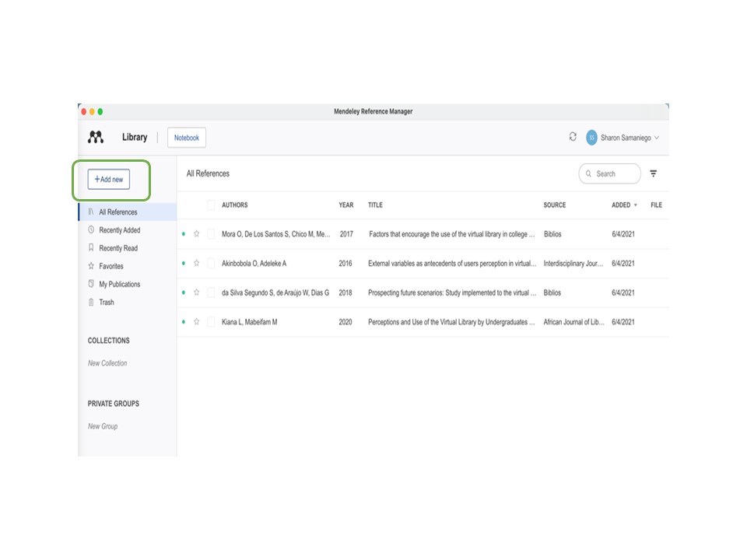Click green unread dot on da Silva row
The width and height of the screenshot is (747, 560).
point(184,292)
